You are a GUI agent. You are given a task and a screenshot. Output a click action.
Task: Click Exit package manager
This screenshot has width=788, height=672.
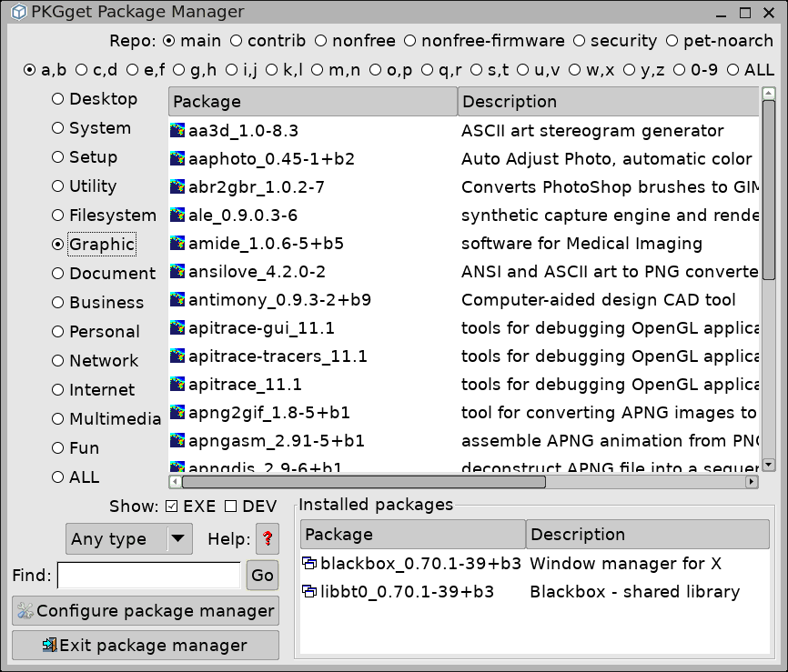(x=146, y=645)
